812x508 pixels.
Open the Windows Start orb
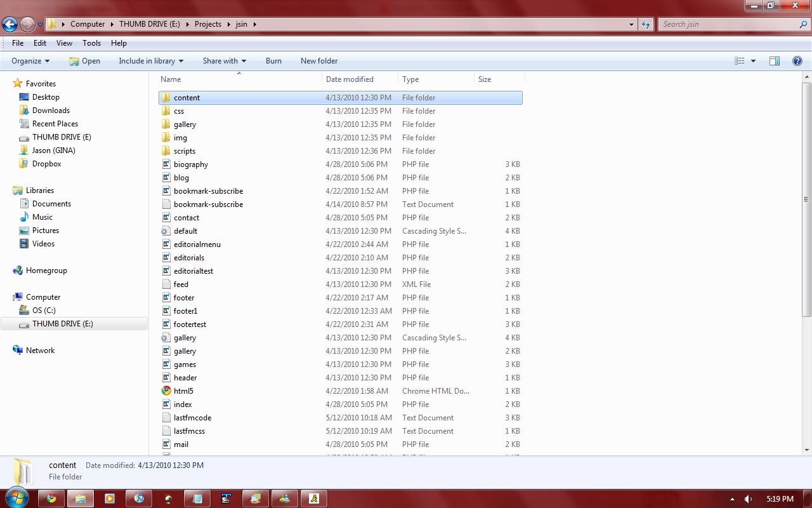(x=17, y=498)
